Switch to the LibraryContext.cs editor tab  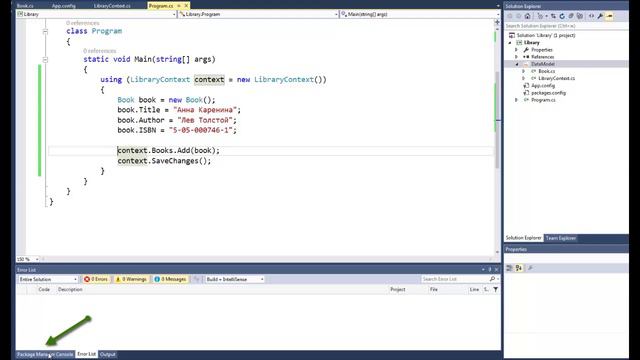coord(112,6)
